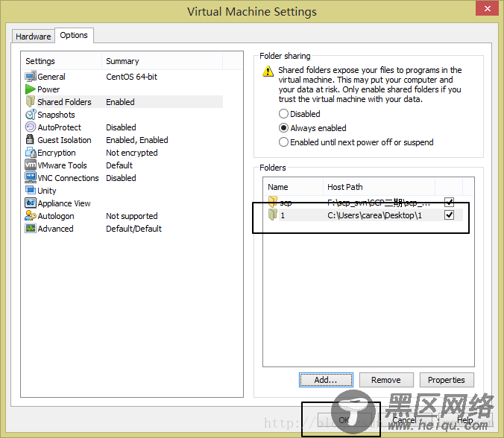504x438 pixels.
Task: Choose Always enabled folder sharing
Action: point(312,128)
